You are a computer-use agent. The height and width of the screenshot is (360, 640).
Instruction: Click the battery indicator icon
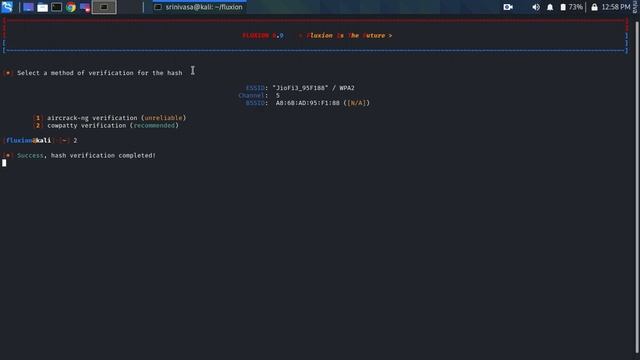coord(563,7)
